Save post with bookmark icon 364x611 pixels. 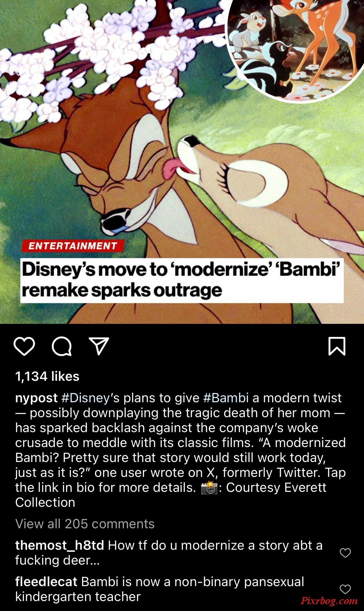337,346
